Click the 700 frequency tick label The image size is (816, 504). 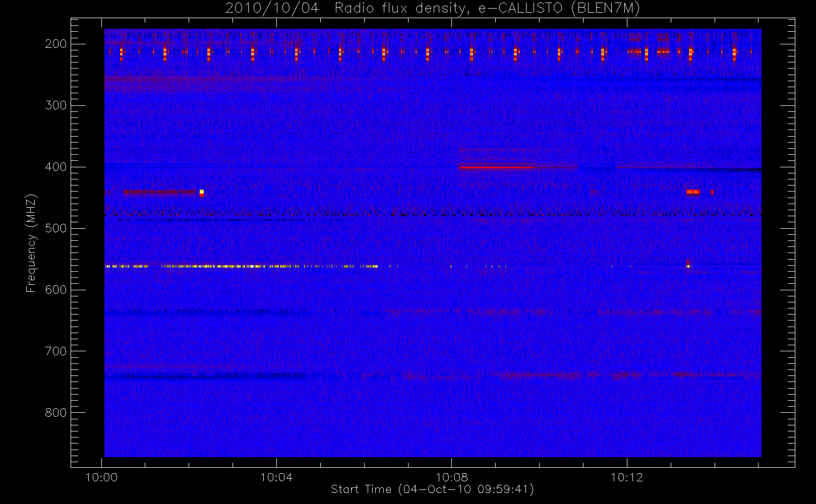(x=56, y=351)
